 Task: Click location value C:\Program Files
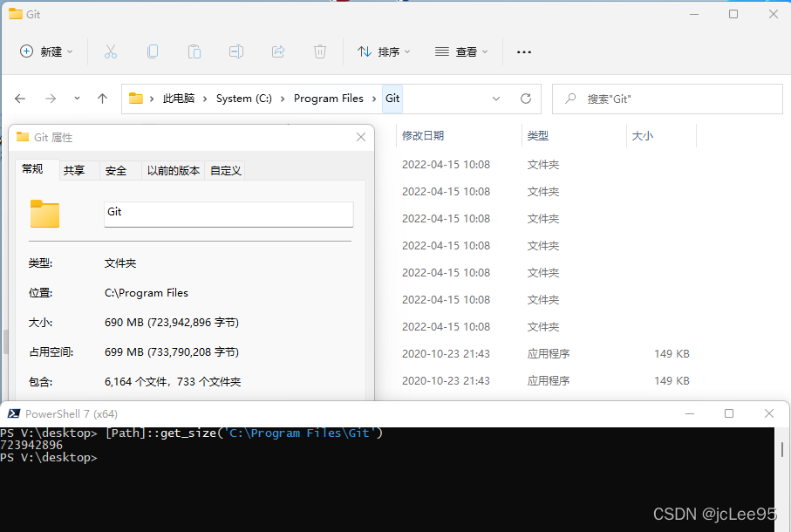pos(147,293)
